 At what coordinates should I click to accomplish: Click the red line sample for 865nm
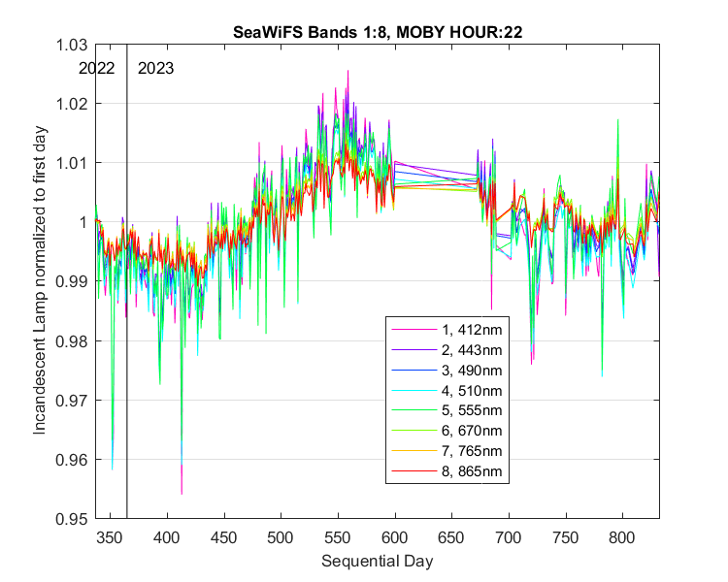coord(414,471)
